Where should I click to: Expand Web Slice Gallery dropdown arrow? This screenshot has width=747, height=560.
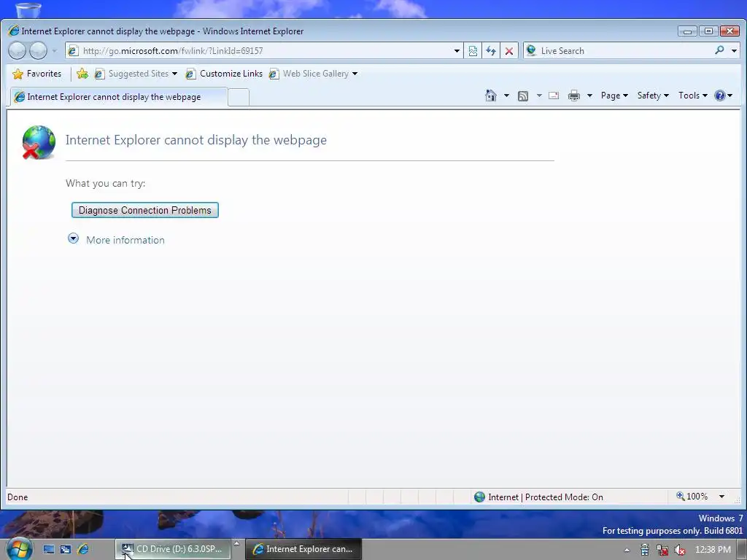tap(355, 74)
